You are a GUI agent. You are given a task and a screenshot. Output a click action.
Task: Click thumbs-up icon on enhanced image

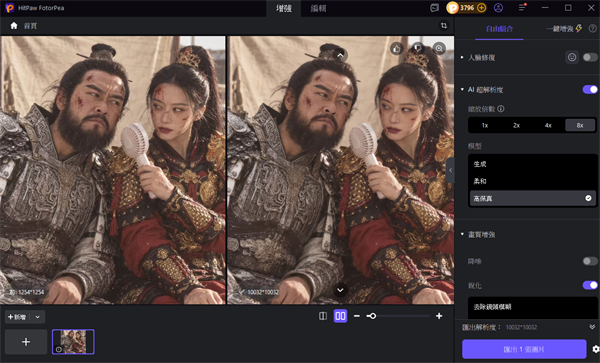click(397, 49)
